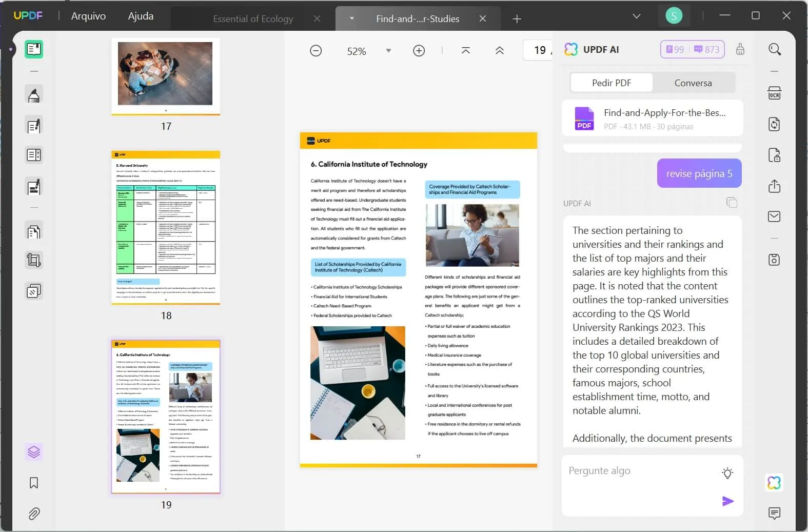Close the Essential of Ecology tab
This screenshot has height=532, width=808.
coord(317,18)
